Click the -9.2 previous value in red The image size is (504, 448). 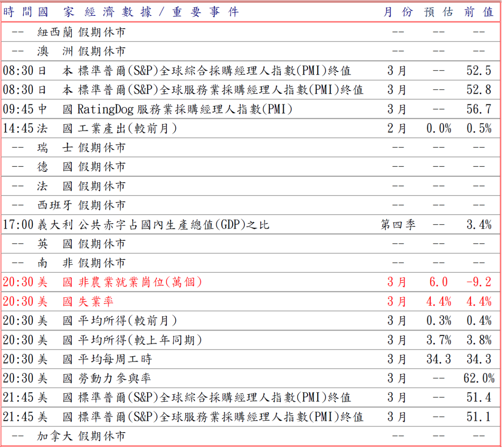479,282
